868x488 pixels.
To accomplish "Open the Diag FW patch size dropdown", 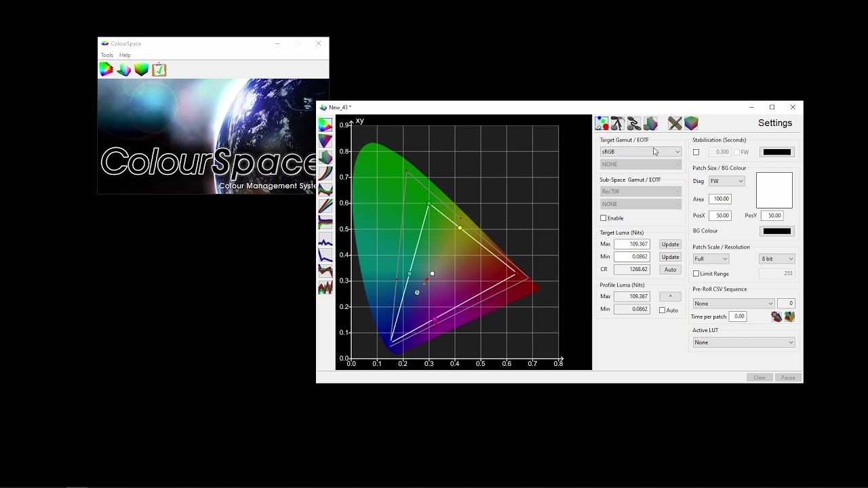I will (x=726, y=181).
